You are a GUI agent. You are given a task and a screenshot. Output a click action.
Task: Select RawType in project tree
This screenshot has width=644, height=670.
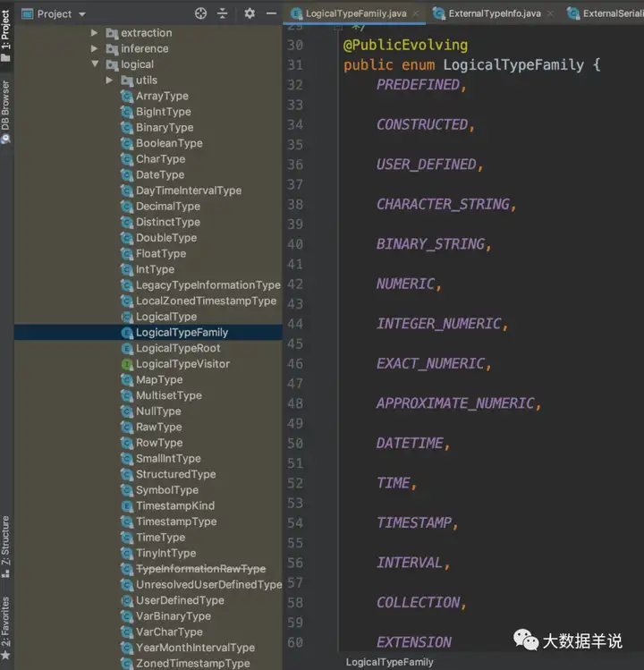(x=158, y=428)
